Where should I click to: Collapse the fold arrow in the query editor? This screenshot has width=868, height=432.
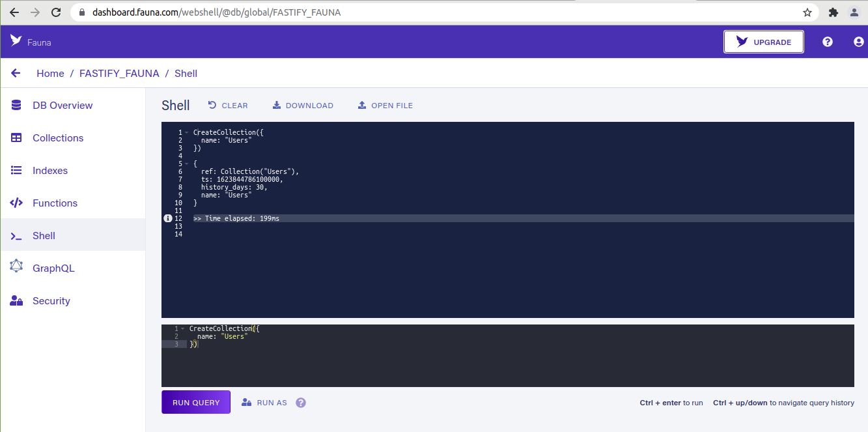(x=183, y=328)
